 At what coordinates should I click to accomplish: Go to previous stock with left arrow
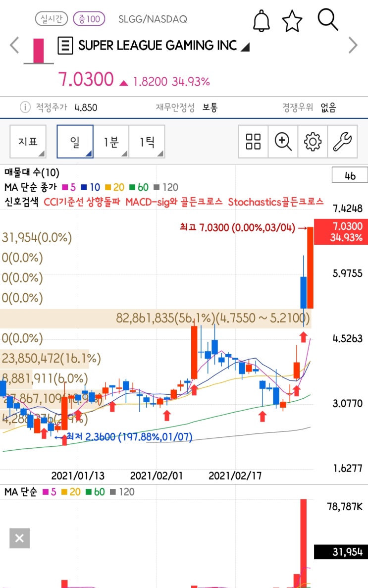click(14, 46)
